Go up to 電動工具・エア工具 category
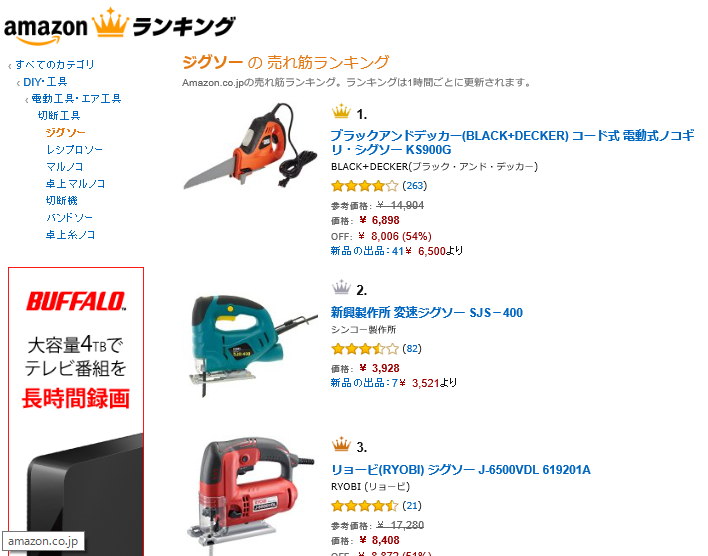The image size is (708, 556). (76, 98)
